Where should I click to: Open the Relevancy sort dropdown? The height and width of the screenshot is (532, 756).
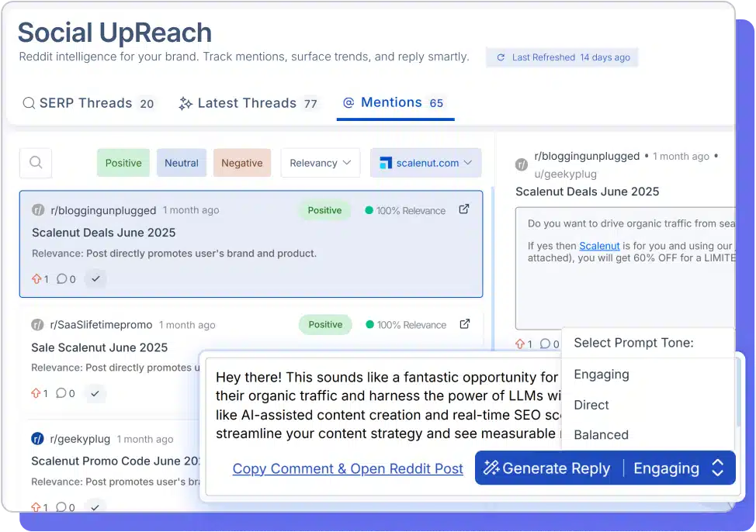320,163
